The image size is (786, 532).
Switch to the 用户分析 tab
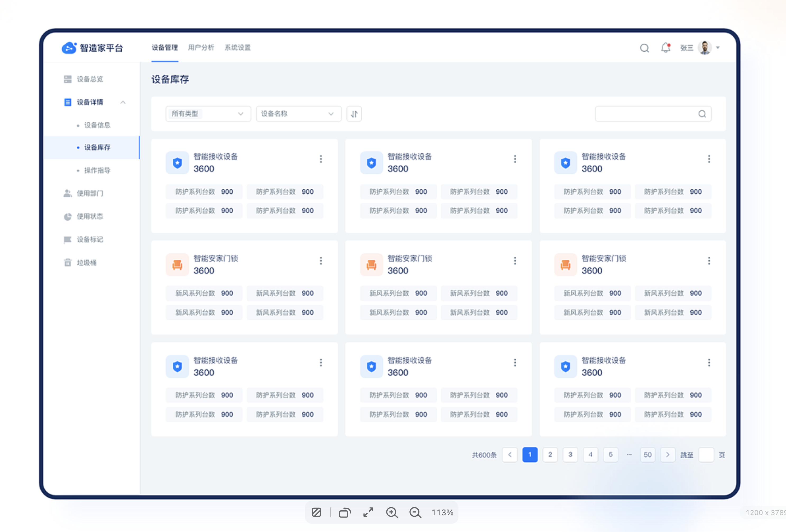tap(201, 48)
